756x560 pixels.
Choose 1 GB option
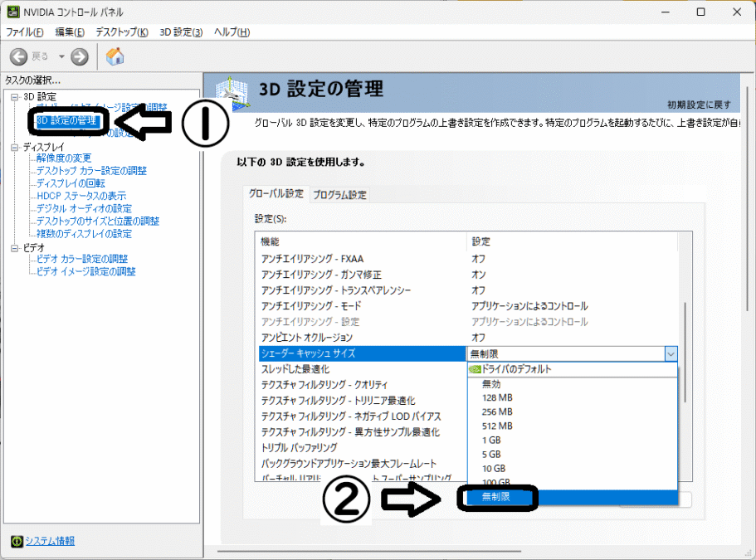pos(573,440)
